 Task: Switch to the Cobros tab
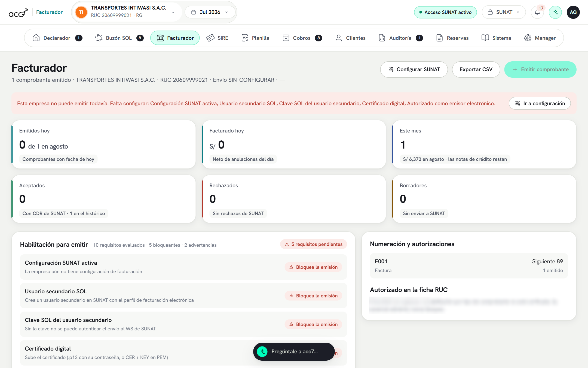(x=302, y=38)
